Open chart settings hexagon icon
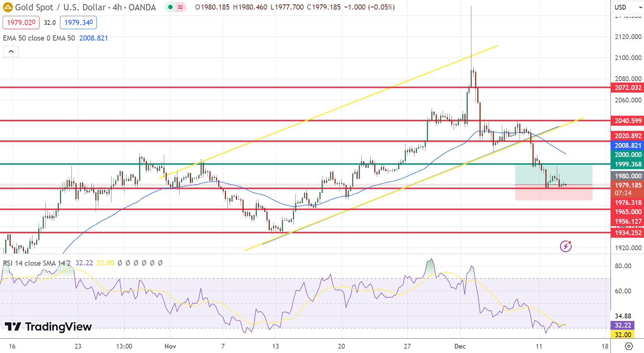644x353 pixels. click(629, 346)
